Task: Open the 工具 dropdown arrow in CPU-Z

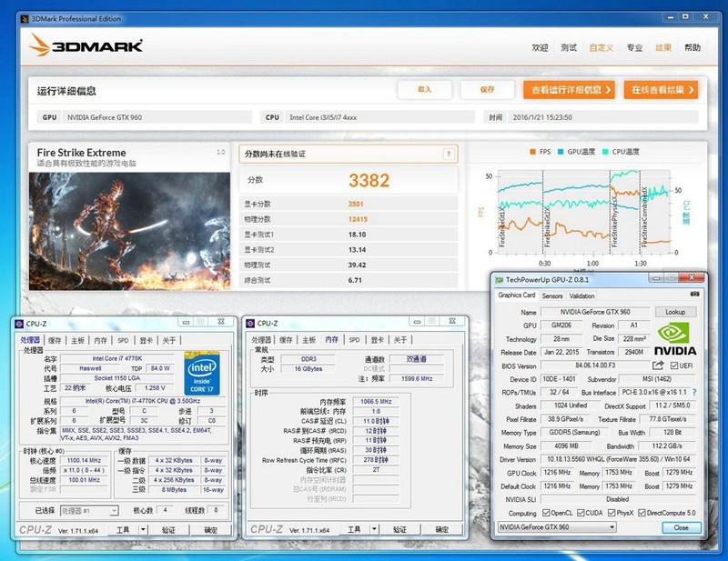Action: click(x=143, y=527)
